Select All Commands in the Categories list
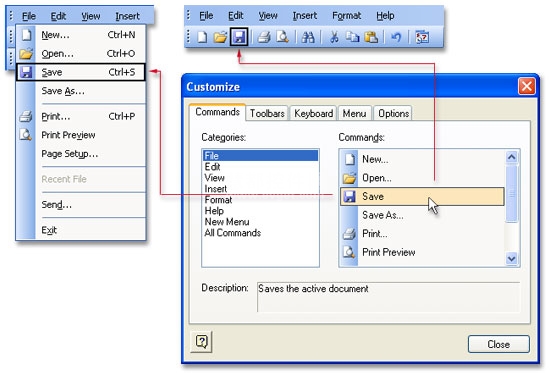The image size is (550, 373). 261,233
